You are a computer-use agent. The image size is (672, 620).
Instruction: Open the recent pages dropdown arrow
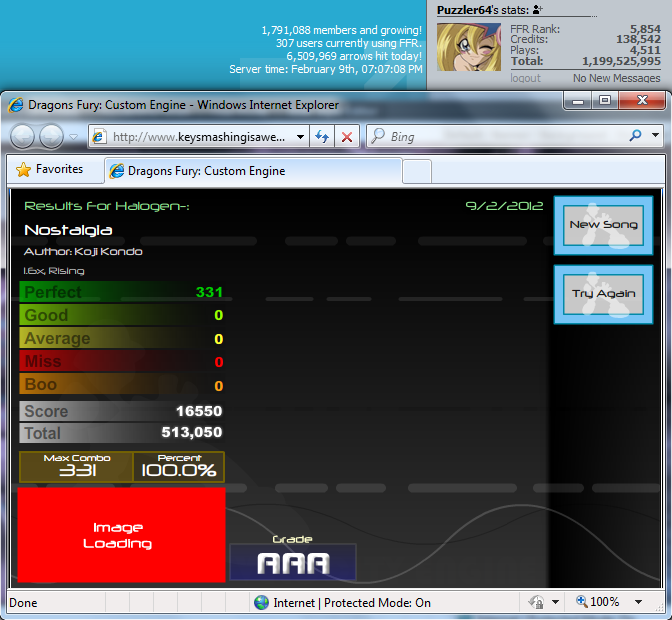[74, 137]
